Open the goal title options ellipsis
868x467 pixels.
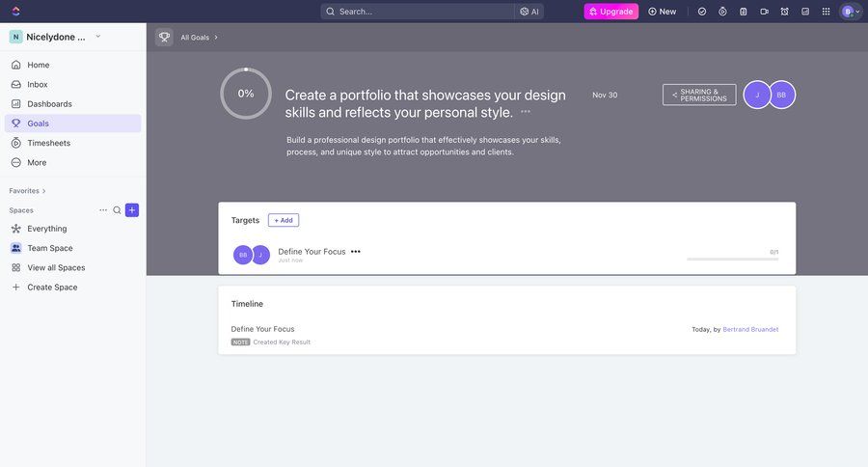coord(526,111)
